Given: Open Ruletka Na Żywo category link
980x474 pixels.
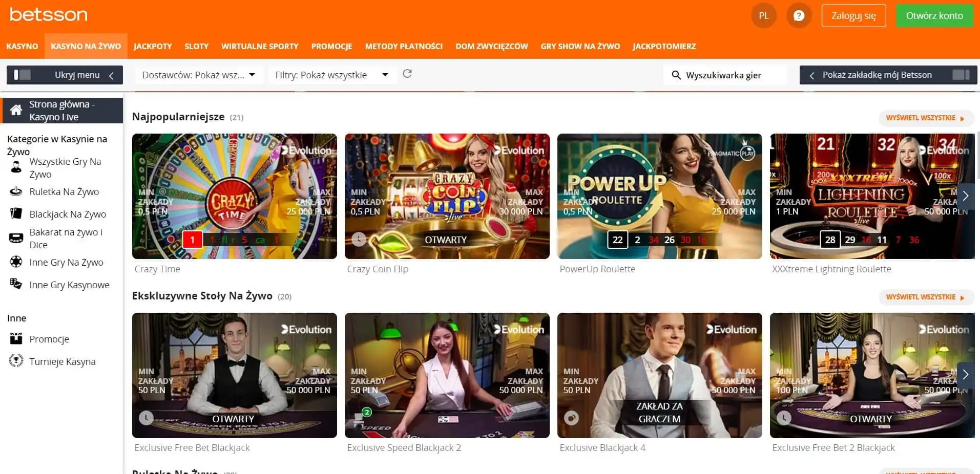Looking at the screenshot, I should (x=64, y=191).
